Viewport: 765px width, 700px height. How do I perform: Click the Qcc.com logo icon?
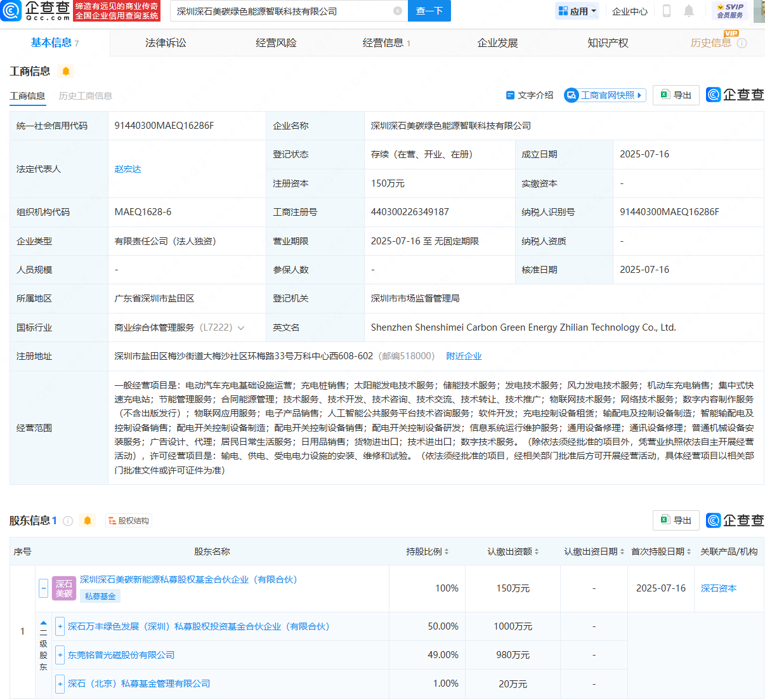pyautogui.click(x=11, y=10)
